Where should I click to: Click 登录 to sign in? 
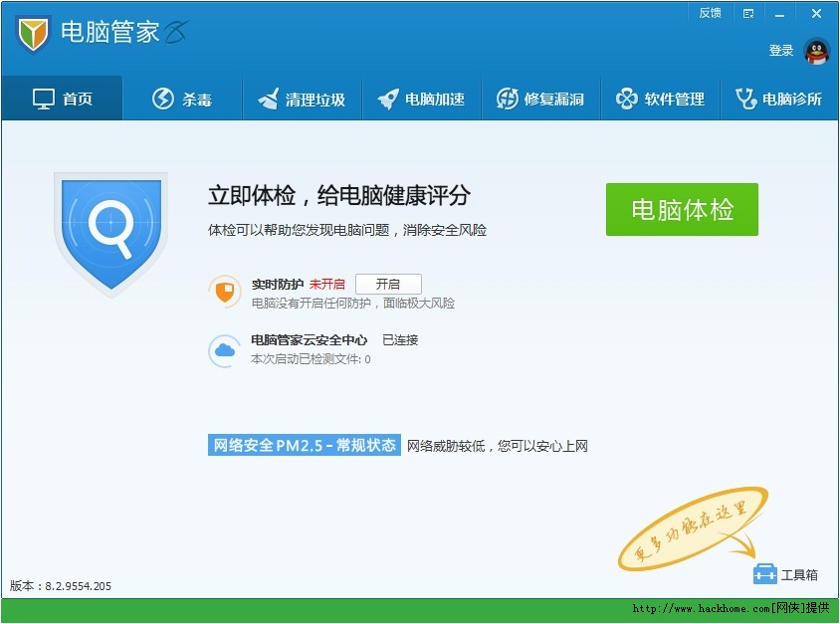(781, 51)
